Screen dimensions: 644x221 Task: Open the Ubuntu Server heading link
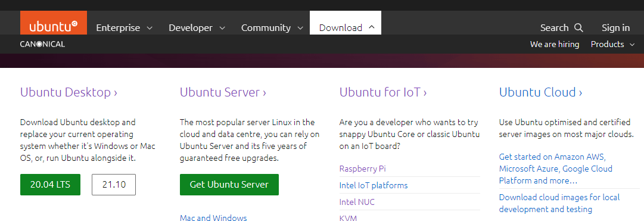click(223, 92)
